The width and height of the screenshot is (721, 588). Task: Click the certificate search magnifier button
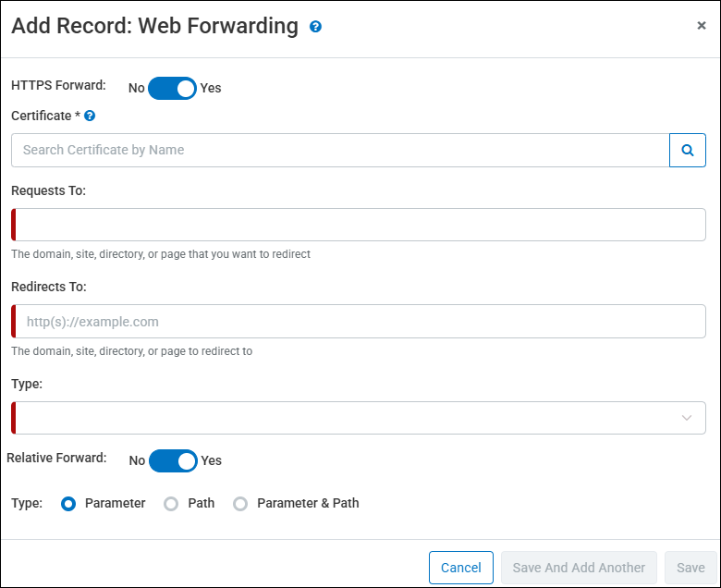[x=687, y=150]
